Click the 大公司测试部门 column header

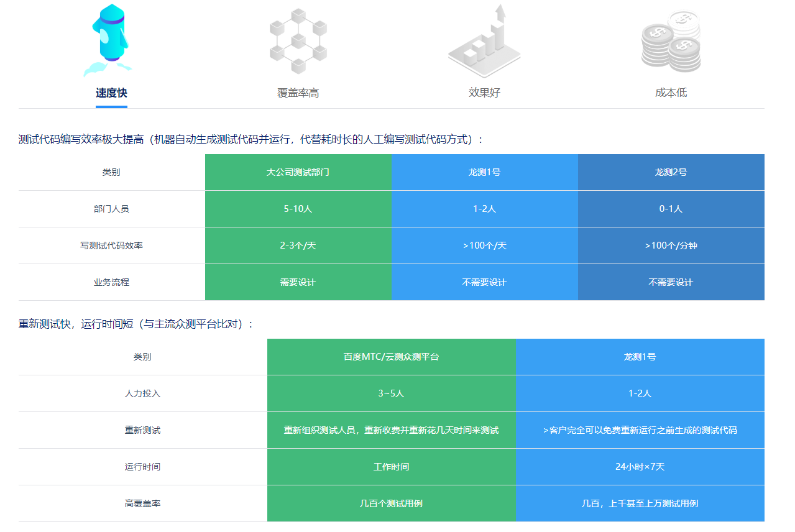[x=298, y=172]
